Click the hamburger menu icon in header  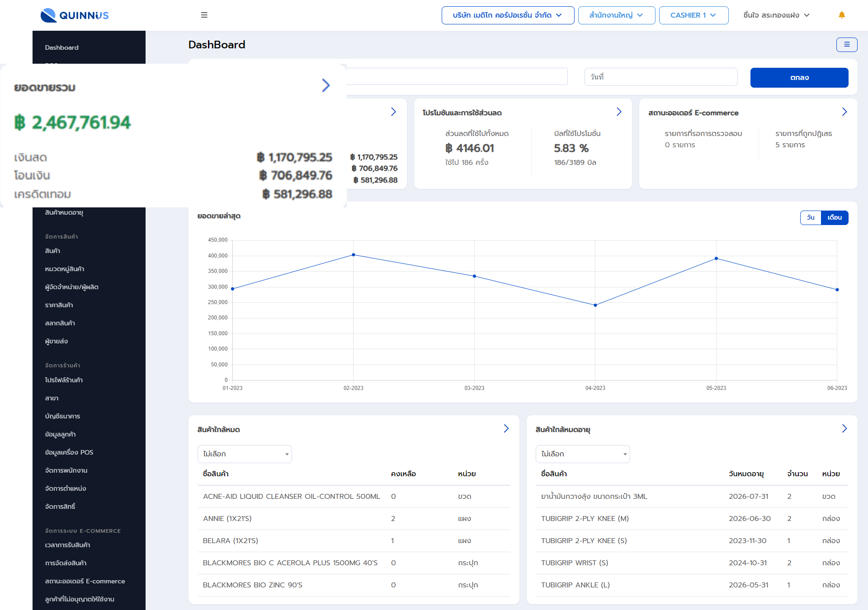click(x=204, y=15)
